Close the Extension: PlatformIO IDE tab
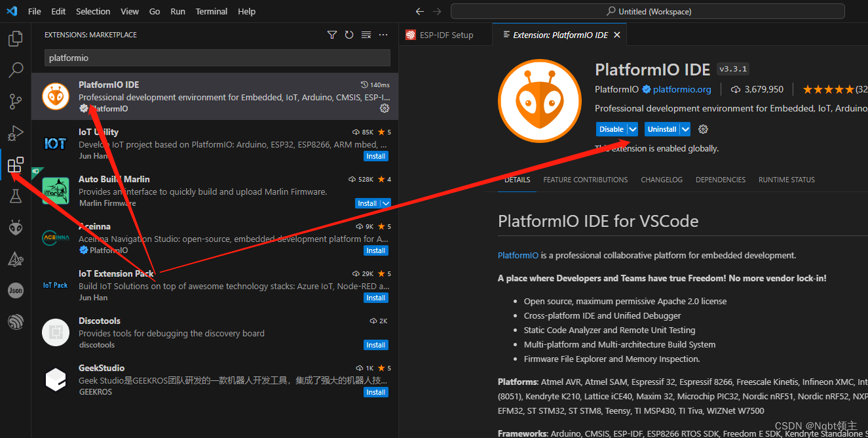The height and width of the screenshot is (438, 868). [616, 35]
